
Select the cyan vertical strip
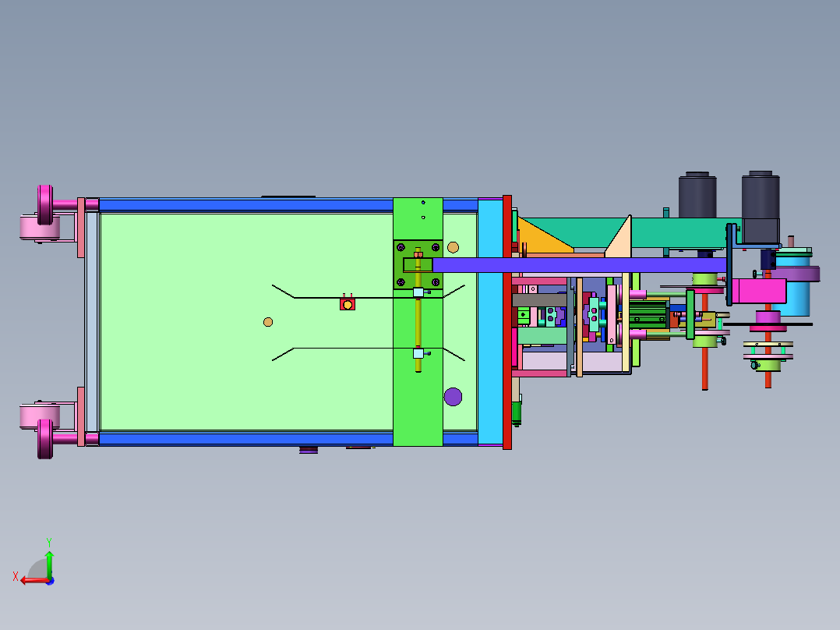(490, 322)
